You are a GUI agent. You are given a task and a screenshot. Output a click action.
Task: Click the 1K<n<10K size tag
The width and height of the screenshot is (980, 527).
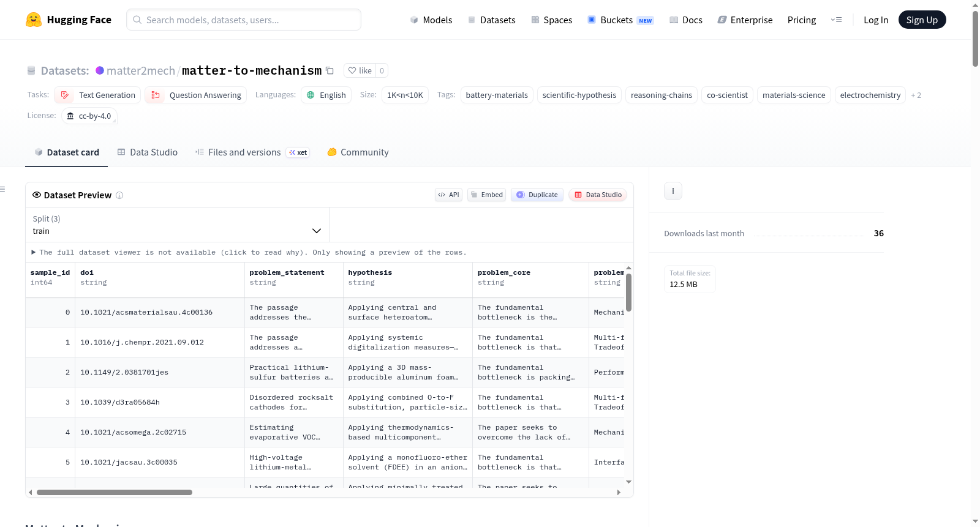pyautogui.click(x=405, y=95)
